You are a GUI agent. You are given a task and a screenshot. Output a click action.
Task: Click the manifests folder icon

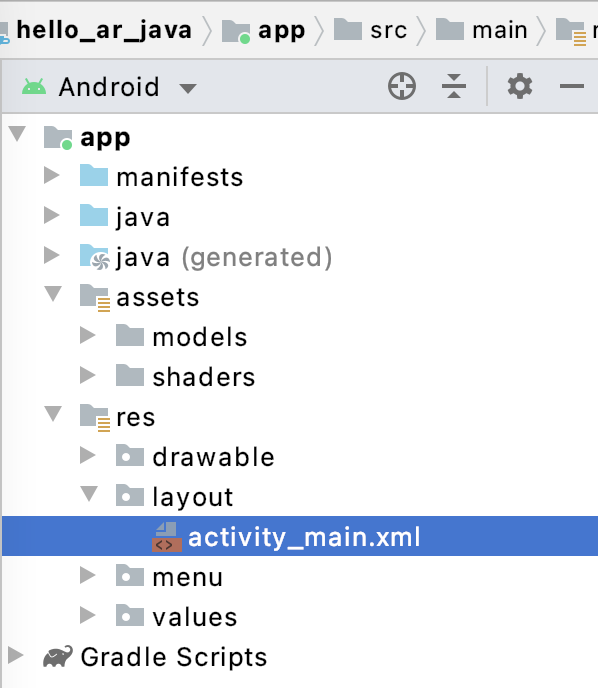94,176
